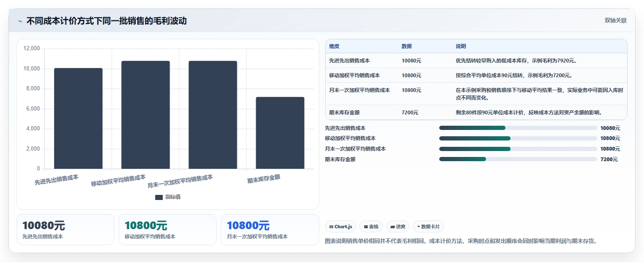Viewport: 644px width, 262px height.
Task: Click table cell 移动加权平均销售成本
Action: [354, 76]
